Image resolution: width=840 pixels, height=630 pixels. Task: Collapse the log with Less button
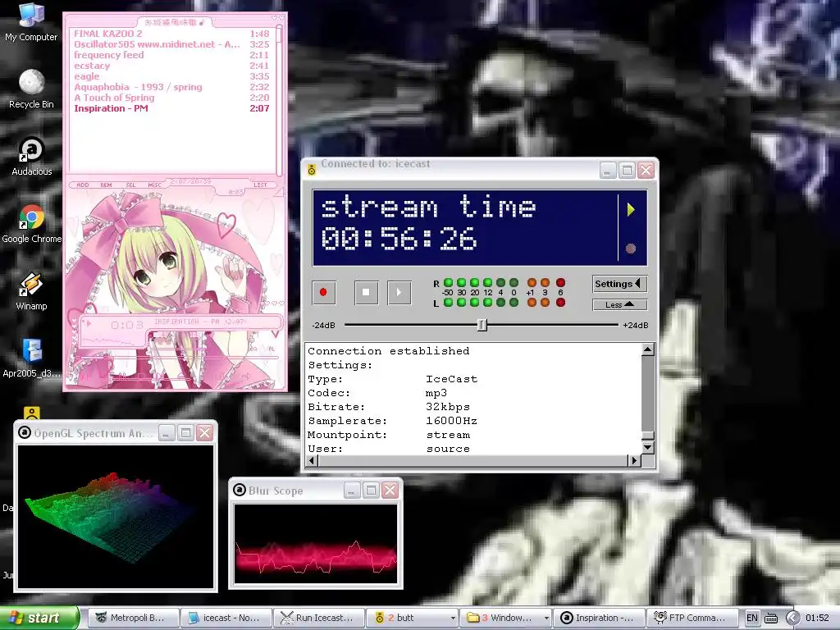click(620, 305)
